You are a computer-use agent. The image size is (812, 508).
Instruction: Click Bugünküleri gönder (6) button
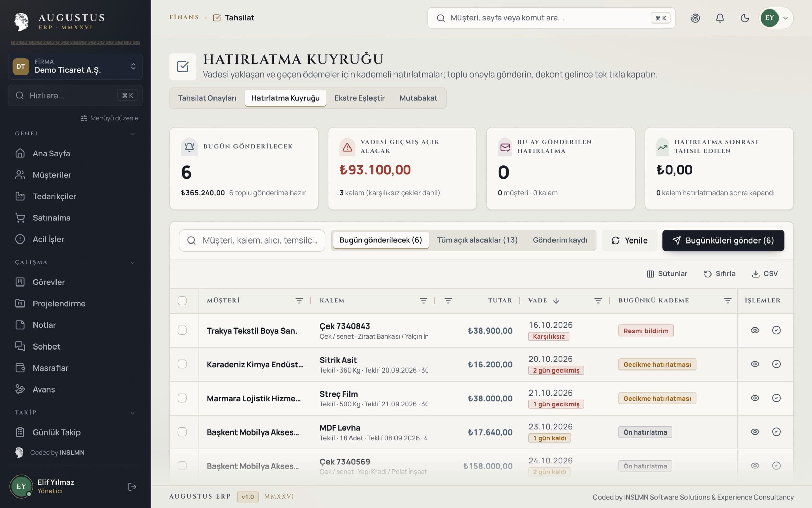[723, 240]
